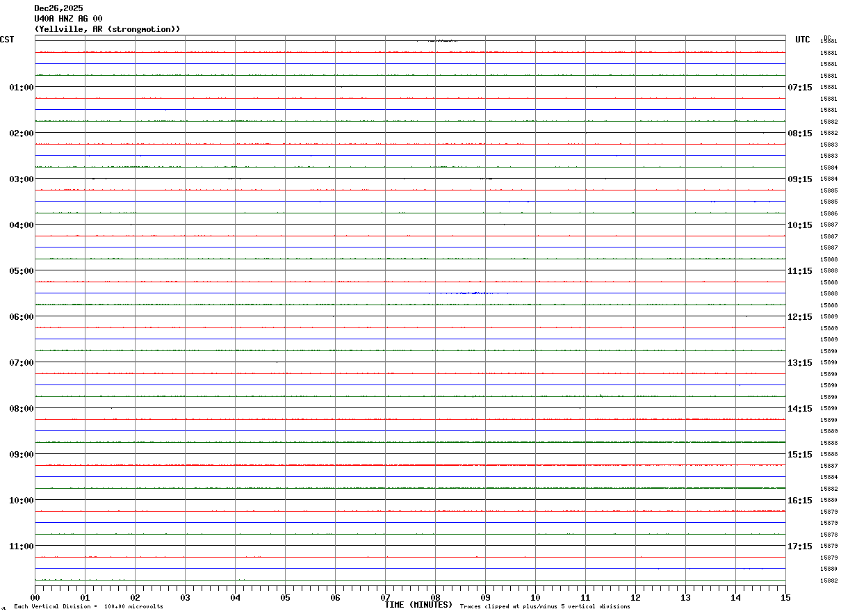Click the TIME (MINUTES) axis title
Image resolution: width=841 pixels, height=616 pixels.
point(418,605)
